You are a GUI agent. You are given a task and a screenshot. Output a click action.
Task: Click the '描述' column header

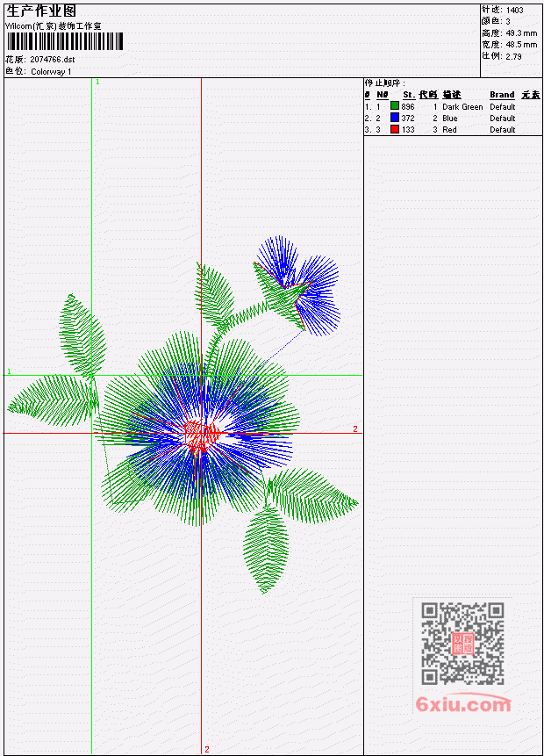[x=452, y=95]
